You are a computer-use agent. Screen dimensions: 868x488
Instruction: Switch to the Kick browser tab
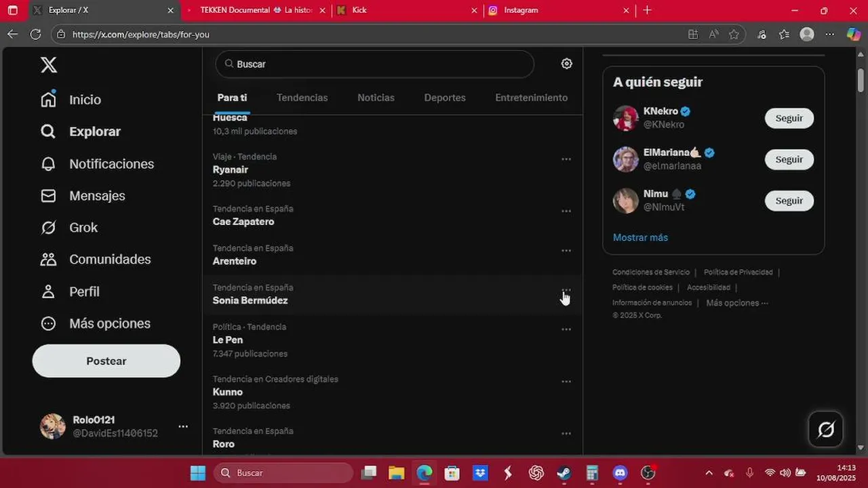(407, 10)
